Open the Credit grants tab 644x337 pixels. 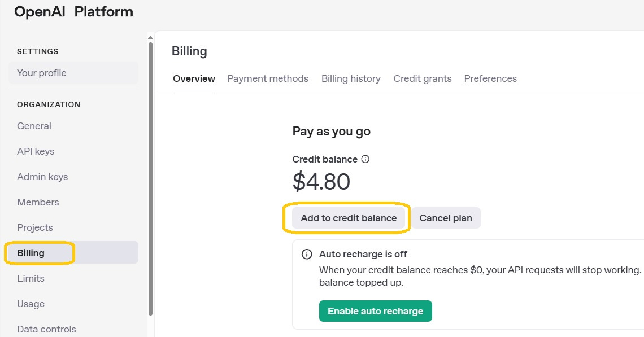pyautogui.click(x=422, y=78)
